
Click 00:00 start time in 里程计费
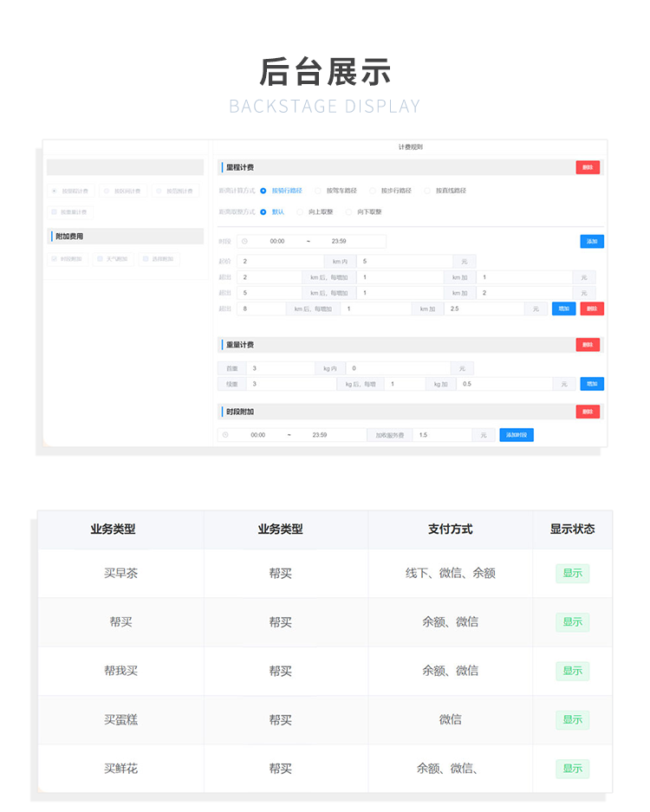[277, 241]
